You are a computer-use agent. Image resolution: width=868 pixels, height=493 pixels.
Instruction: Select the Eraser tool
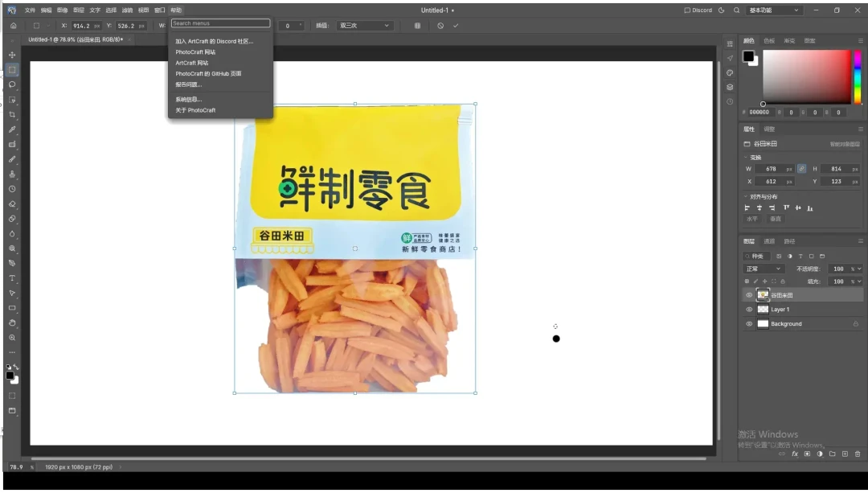click(12, 203)
